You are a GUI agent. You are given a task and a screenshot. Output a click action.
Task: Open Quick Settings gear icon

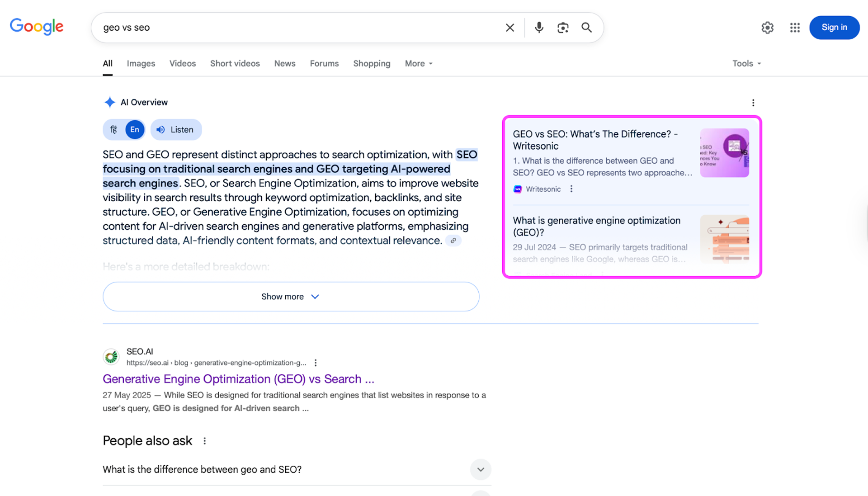pos(768,28)
